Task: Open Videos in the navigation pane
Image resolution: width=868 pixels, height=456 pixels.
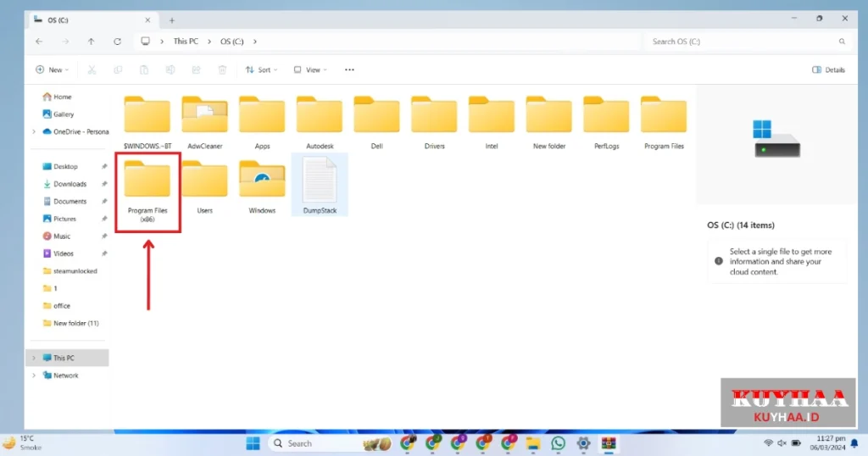Action: 58,253
